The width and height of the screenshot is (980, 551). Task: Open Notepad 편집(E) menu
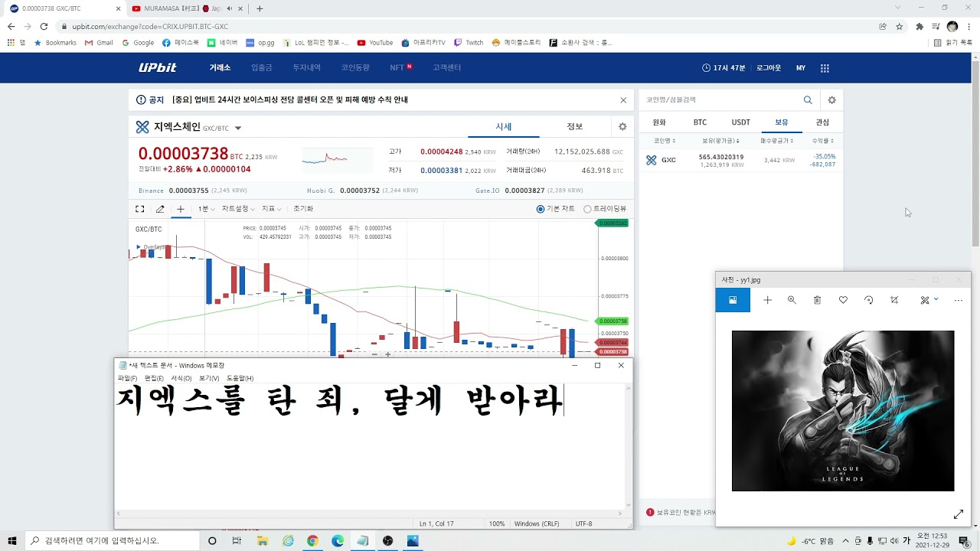tap(154, 378)
